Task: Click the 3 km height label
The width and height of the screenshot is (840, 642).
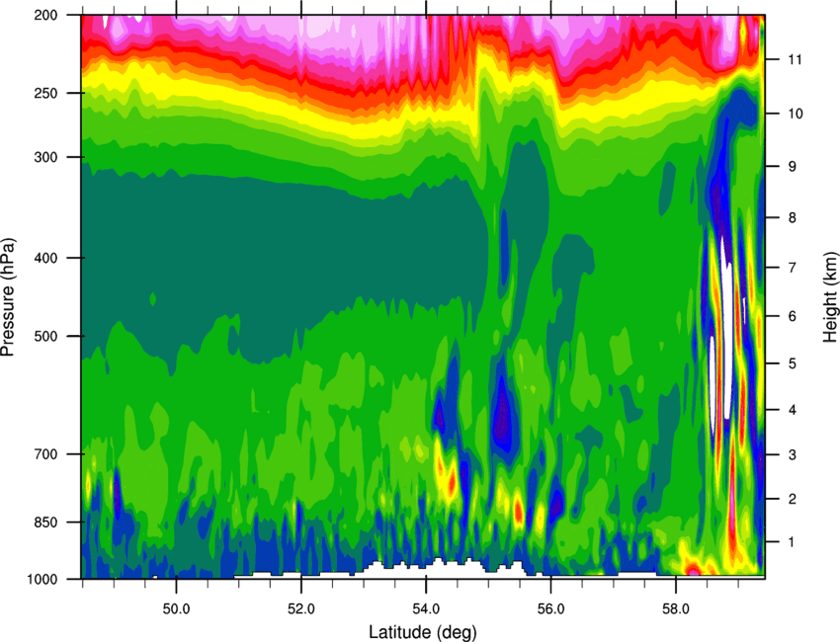Action: pyautogui.click(x=793, y=455)
